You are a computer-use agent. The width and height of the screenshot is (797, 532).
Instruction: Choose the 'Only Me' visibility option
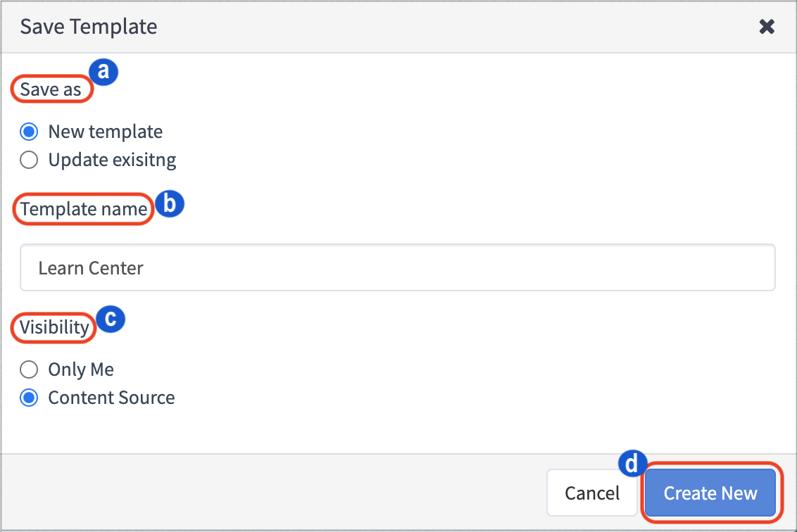(29, 369)
